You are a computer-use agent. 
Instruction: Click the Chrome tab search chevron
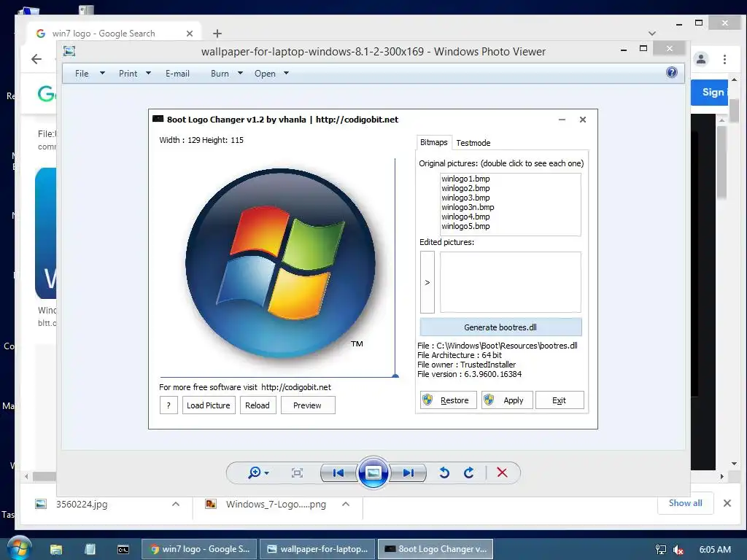click(x=652, y=34)
